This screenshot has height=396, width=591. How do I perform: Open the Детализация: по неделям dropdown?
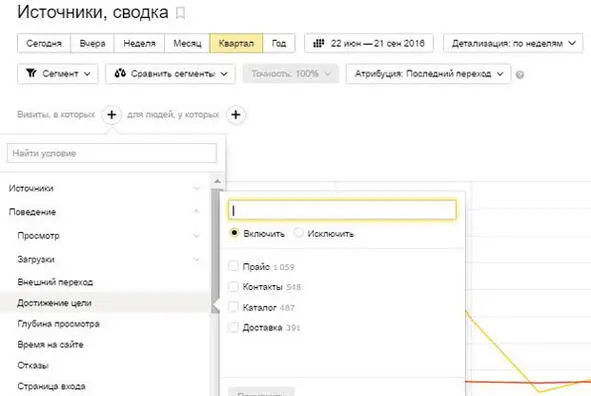pos(513,43)
